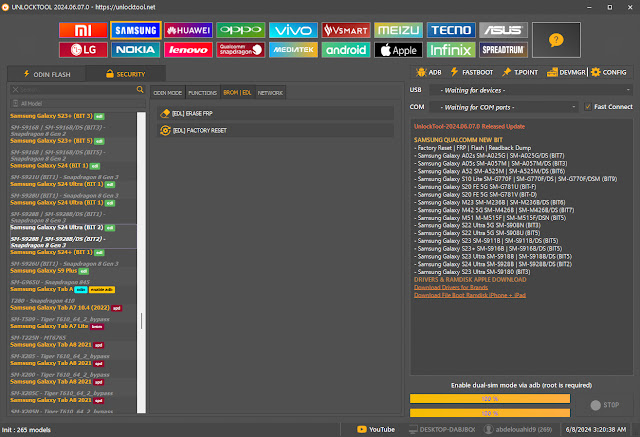Select the Samsung brand logo
The height and width of the screenshot is (437, 640).
coord(136,30)
